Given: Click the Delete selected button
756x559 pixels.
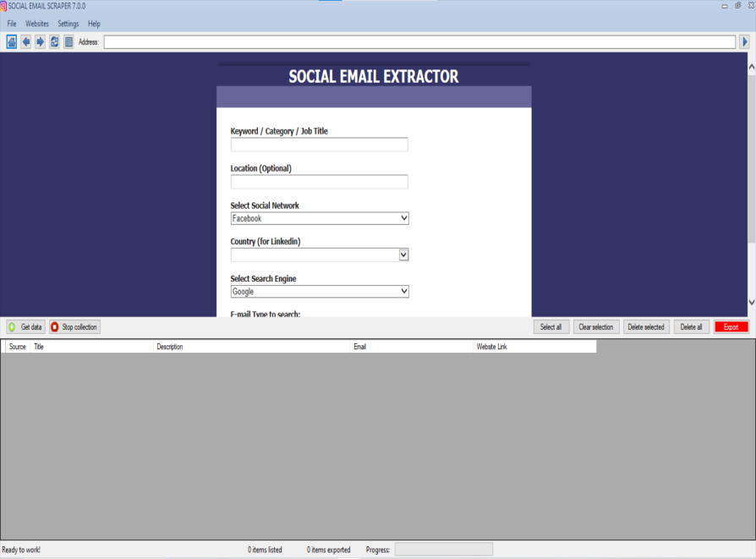Looking at the screenshot, I should (646, 327).
